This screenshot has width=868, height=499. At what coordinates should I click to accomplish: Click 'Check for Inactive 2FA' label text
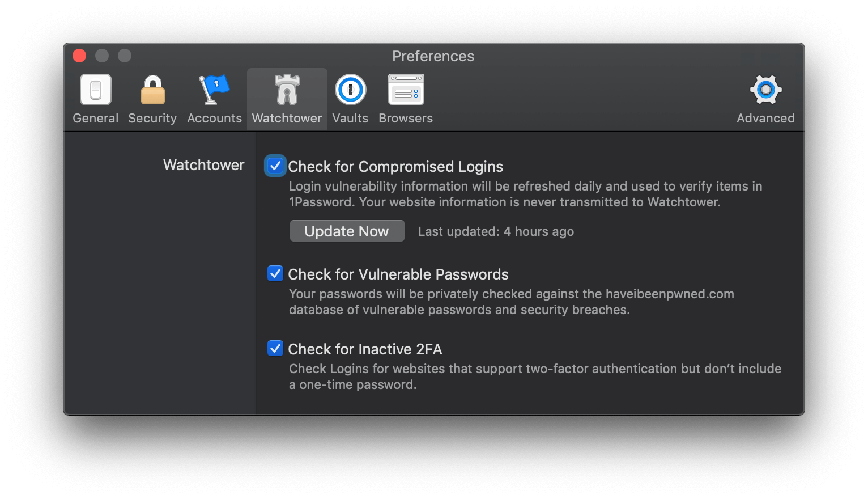[365, 349]
